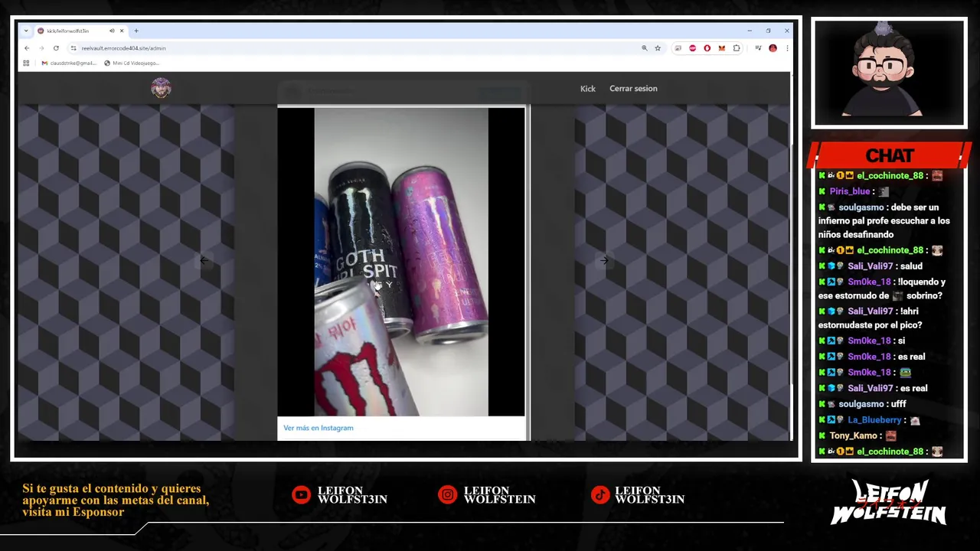Click username La_Blueberry in chat
Screen dimensions: 980x551
[x=874, y=420]
